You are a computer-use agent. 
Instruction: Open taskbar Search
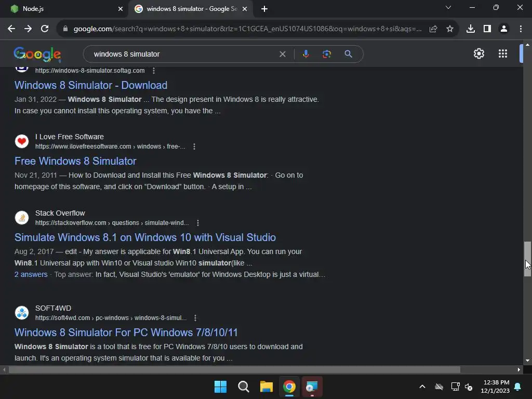click(244, 387)
